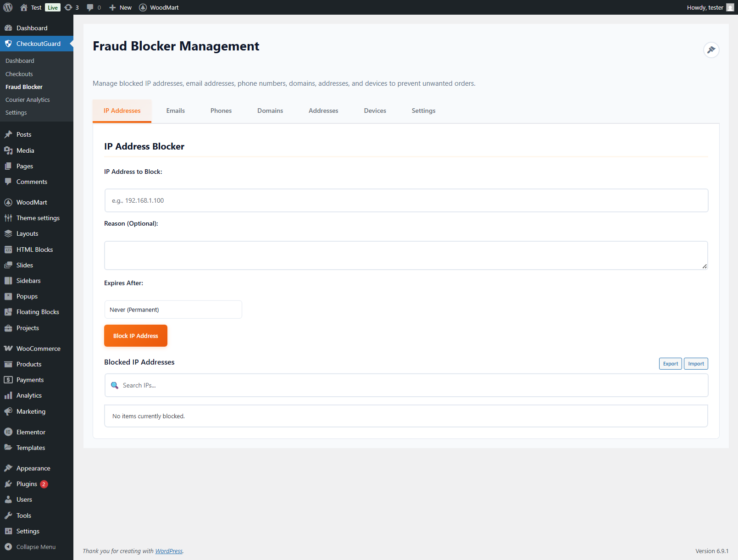Click the Import button

(x=696, y=364)
